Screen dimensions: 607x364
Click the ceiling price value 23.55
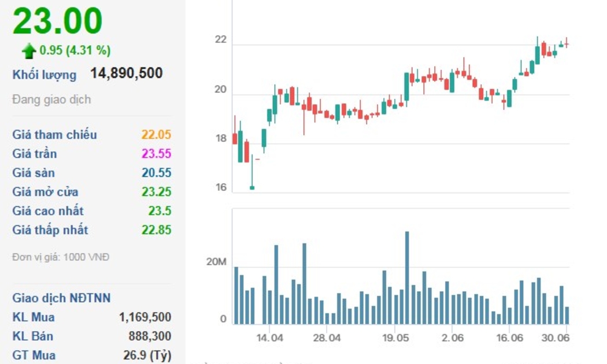[x=156, y=154]
